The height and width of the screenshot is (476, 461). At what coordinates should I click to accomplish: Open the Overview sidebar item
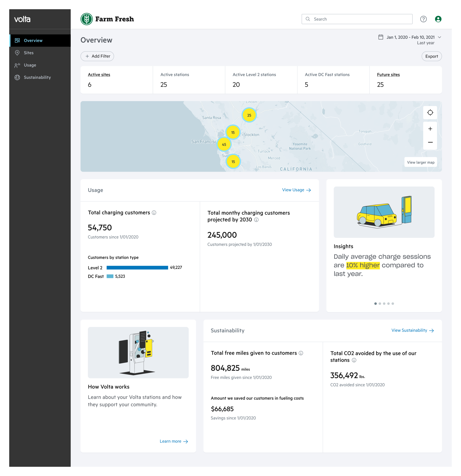coord(40,40)
